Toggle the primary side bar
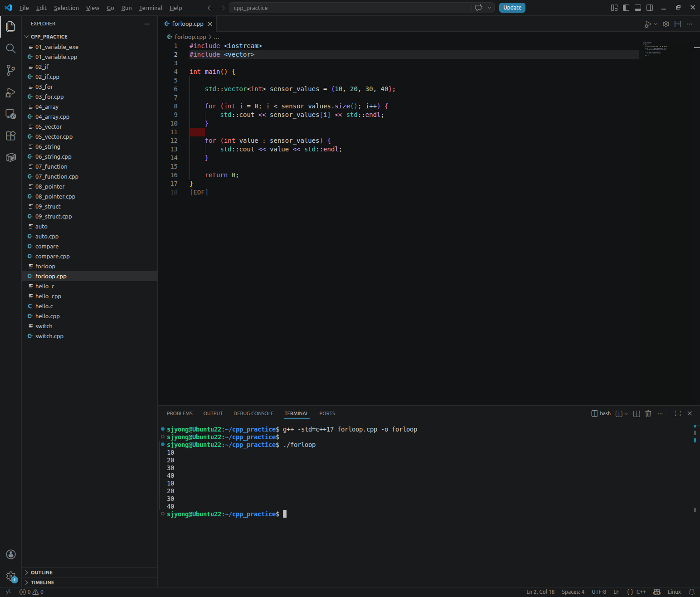 click(626, 8)
